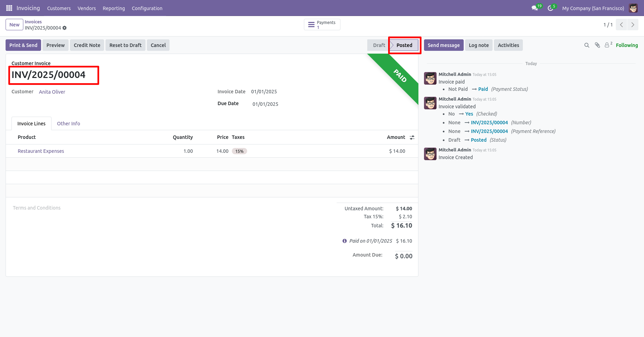Open user avatar menu in top bar
This screenshot has height=337, width=644.
tap(633, 8)
